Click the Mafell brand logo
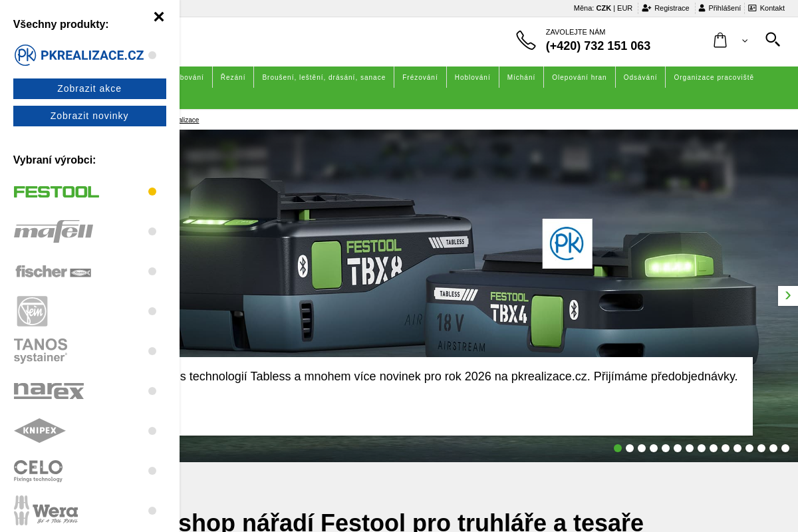 (x=53, y=231)
